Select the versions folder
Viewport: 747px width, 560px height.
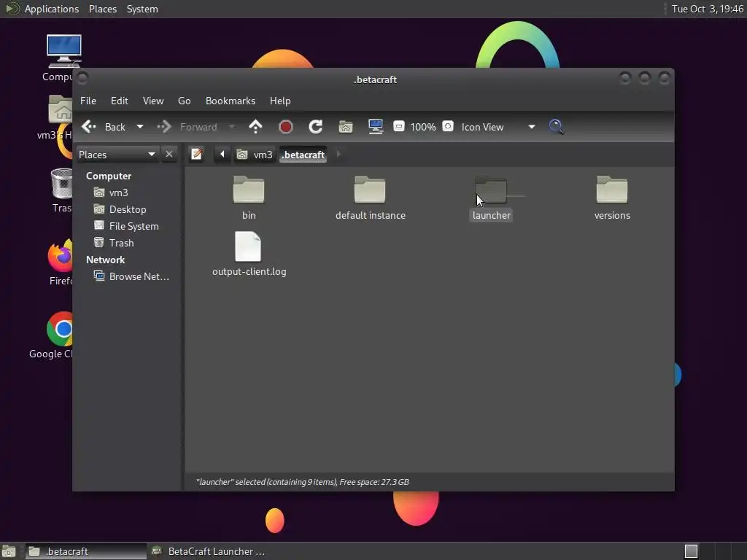[612, 198]
